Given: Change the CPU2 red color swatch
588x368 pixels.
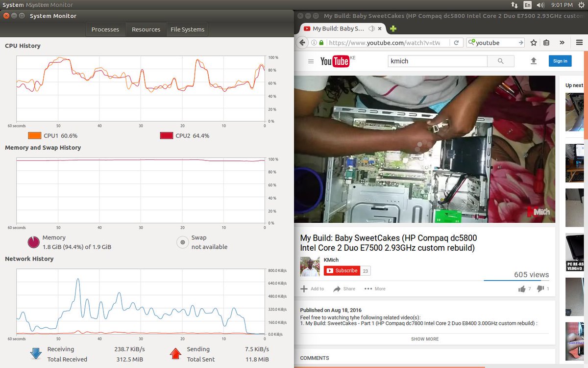Looking at the screenshot, I should tap(167, 135).
